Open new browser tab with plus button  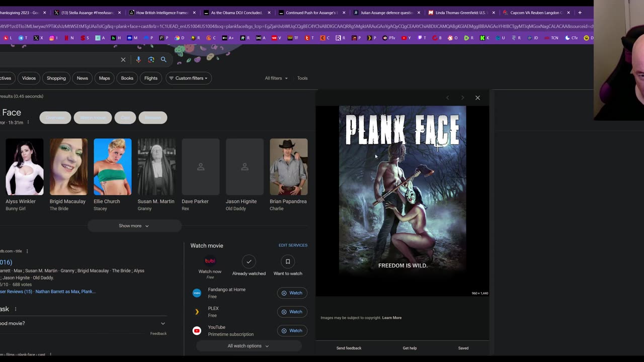[x=580, y=13]
